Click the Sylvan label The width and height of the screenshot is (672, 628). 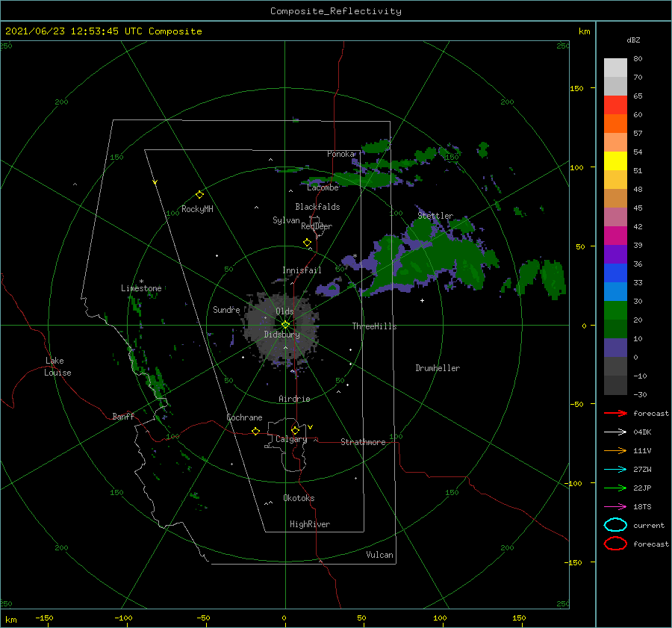pyautogui.click(x=286, y=220)
